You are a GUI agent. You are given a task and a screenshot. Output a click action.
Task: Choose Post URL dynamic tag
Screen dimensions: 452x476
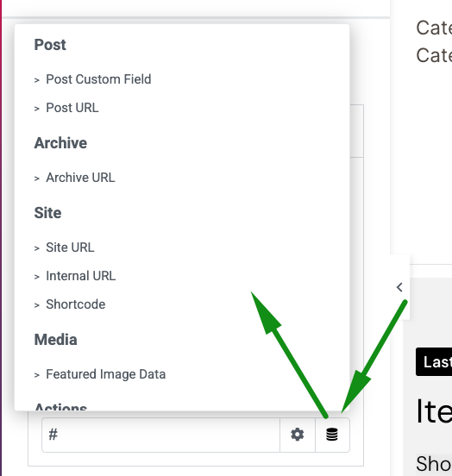point(72,108)
